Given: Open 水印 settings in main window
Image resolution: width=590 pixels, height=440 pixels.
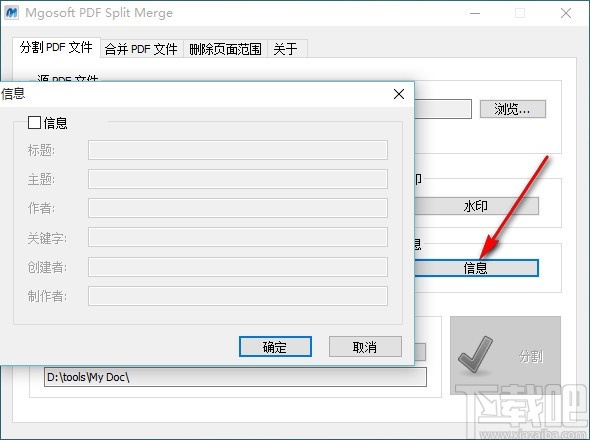Looking at the screenshot, I should click(476, 206).
